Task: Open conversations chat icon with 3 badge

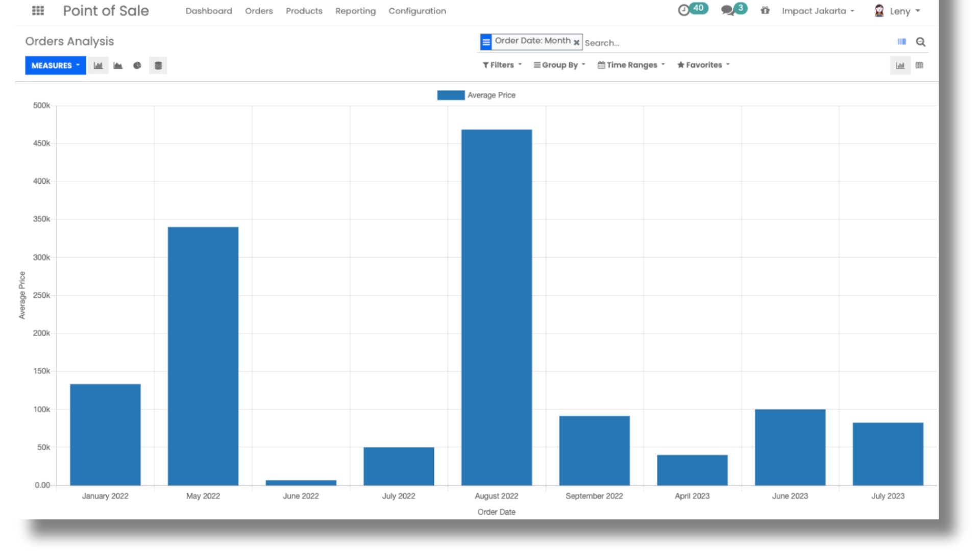Action: [x=734, y=10]
